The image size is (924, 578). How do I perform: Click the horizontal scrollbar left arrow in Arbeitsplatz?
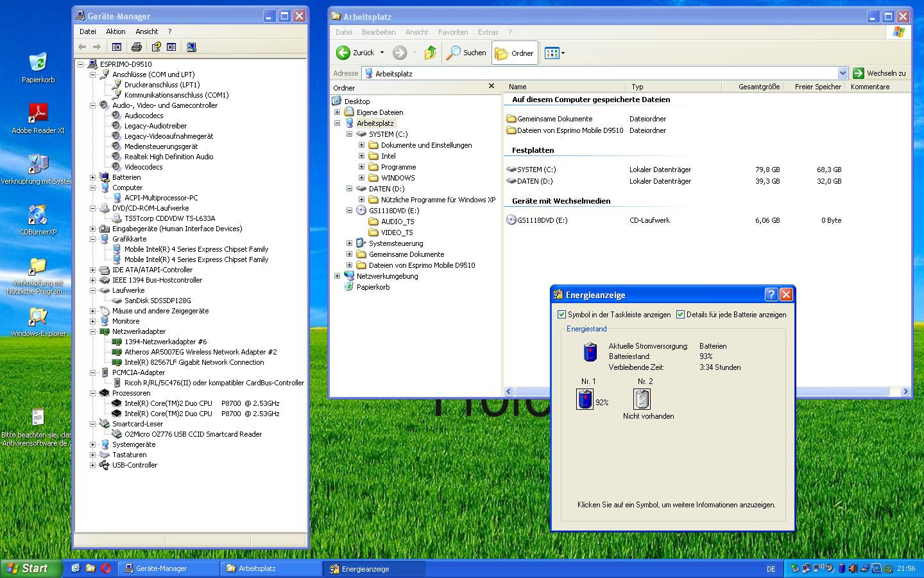[509, 391]
